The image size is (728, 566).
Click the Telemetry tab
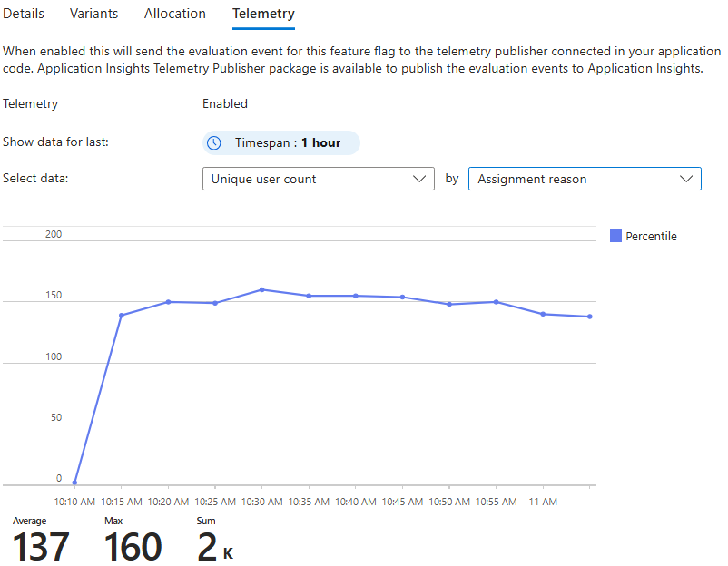263,14
